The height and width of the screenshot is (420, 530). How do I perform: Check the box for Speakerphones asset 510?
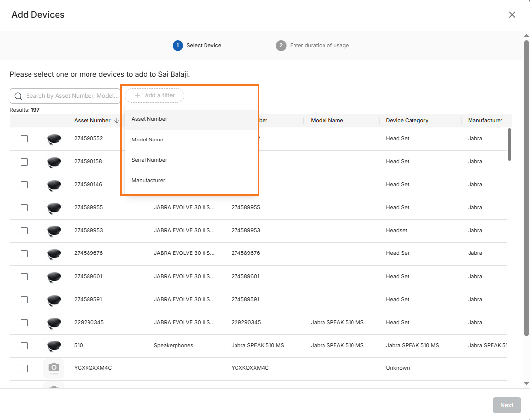click(24, 346)
